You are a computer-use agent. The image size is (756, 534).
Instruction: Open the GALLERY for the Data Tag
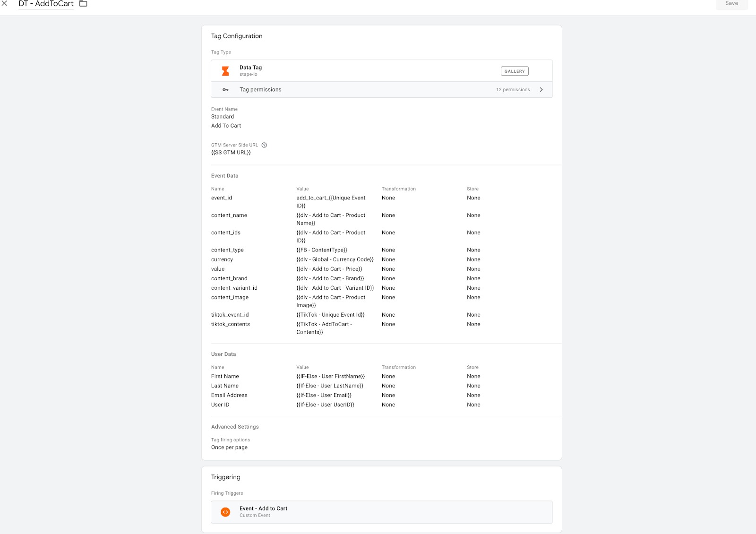click(515, 71)
